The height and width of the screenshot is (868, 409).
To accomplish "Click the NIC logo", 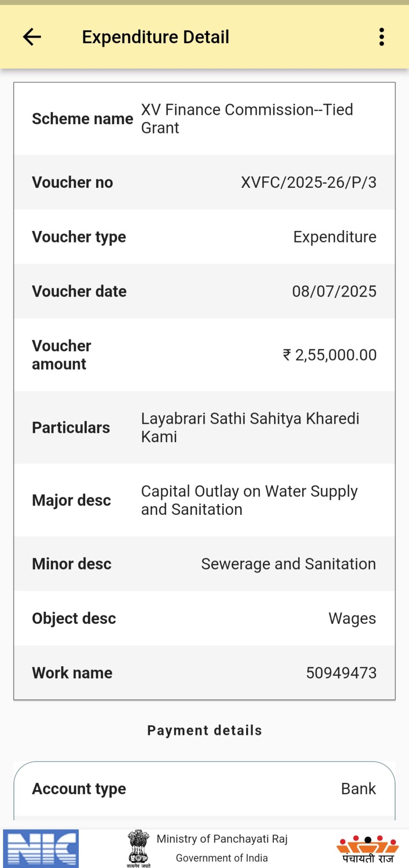I will click(41, 848).
